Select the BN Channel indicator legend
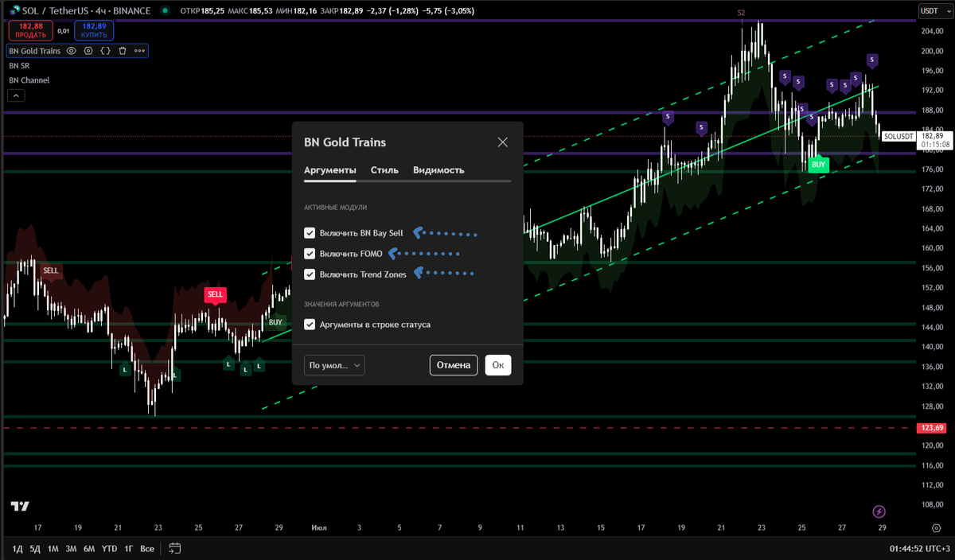 point(29,80)
